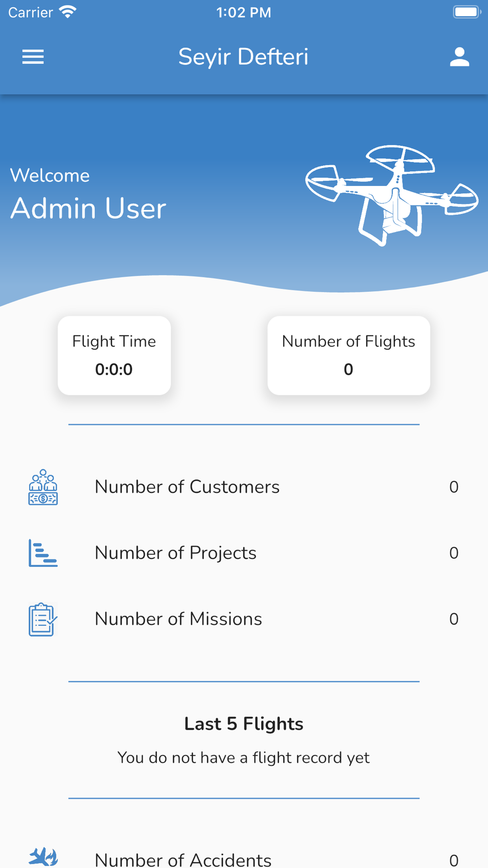This screenshot has width=488, height=868.
Task: Open the hamburger menu
Action: tap(33, 57)
